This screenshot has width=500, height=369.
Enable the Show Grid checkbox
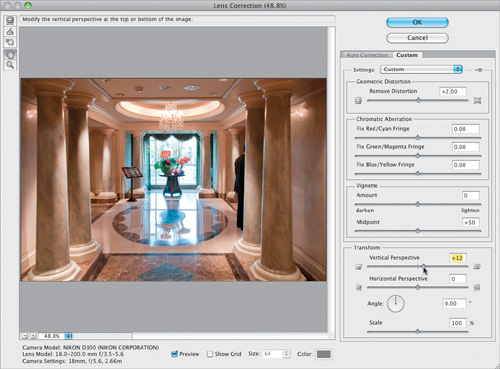[x=210, y=354]
